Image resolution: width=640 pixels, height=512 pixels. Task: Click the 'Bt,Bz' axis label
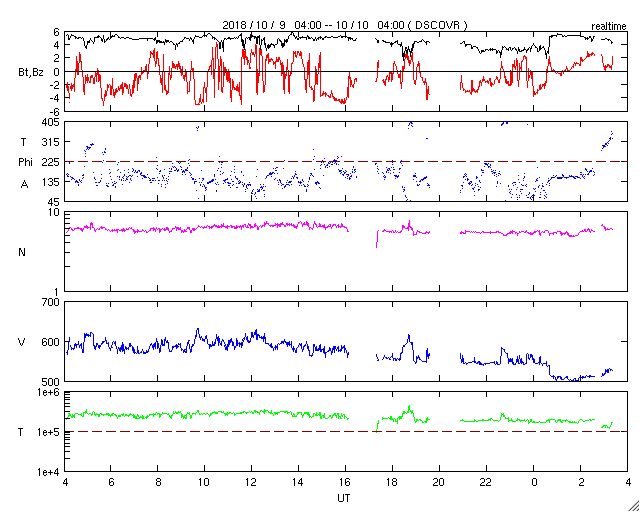pyautogui.click(x=31, y=74)
